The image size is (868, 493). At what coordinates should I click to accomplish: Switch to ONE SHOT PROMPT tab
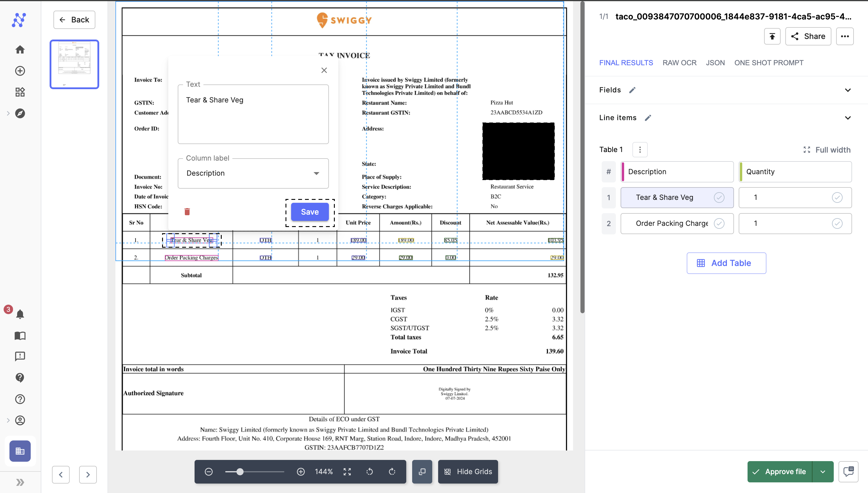click(769, 63)
